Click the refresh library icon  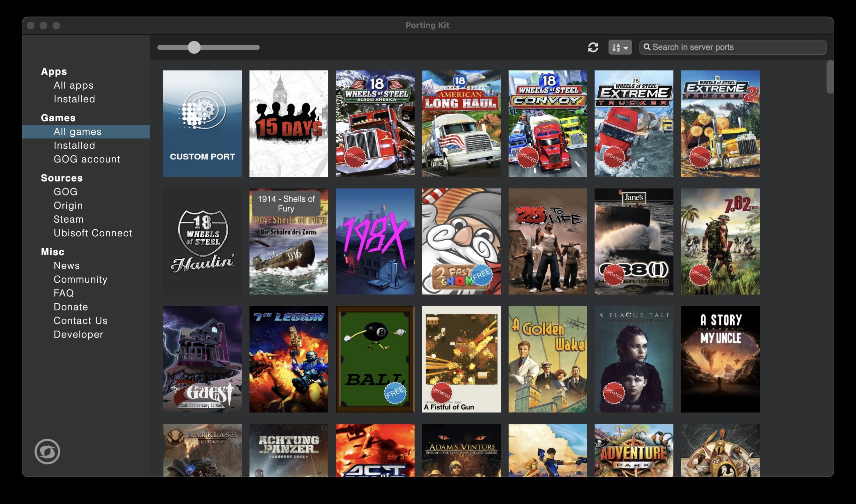(x=593, y=47)
